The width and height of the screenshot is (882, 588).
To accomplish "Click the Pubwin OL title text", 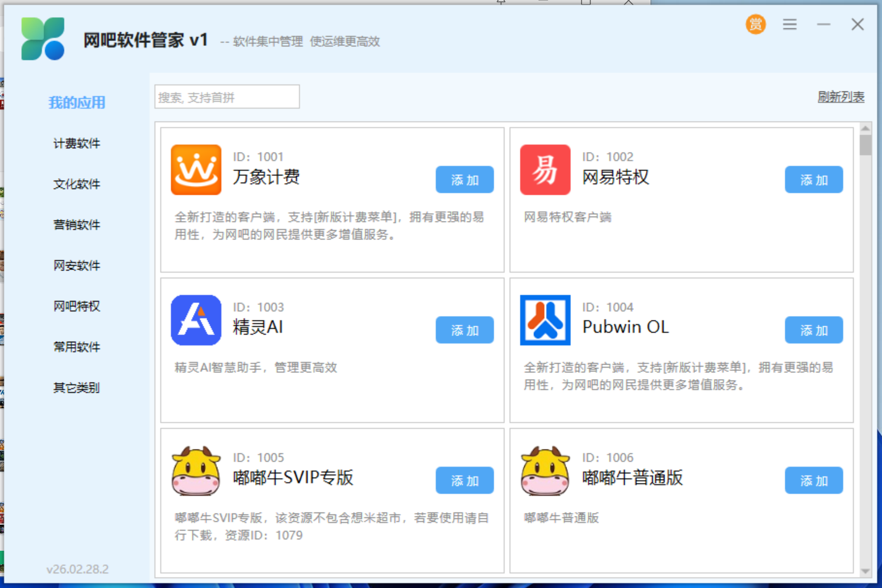I will point(626,327).
